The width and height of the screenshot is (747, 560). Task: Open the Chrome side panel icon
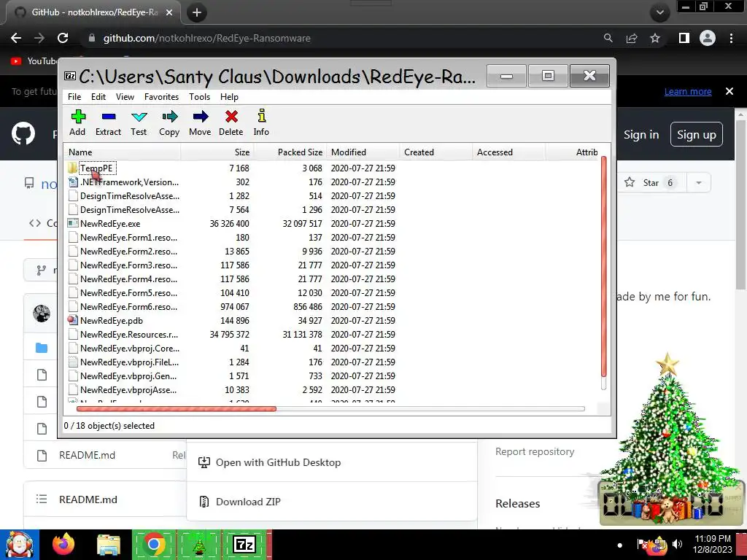(x=684, y=38)
